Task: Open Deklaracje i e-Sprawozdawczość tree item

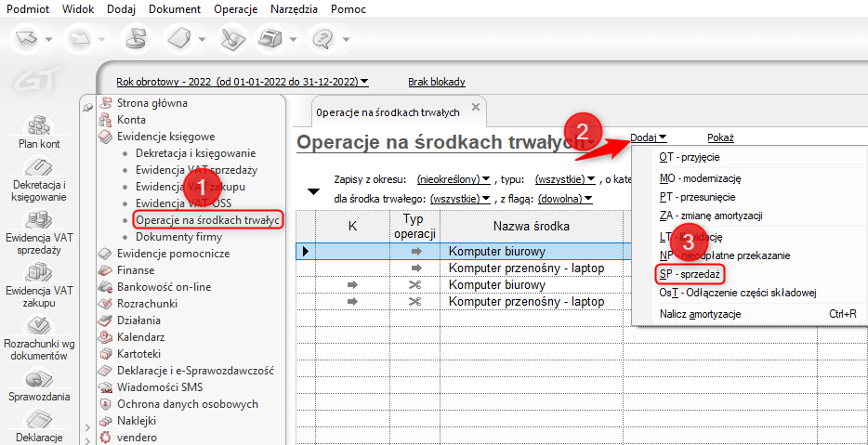Action: (195, 371)
